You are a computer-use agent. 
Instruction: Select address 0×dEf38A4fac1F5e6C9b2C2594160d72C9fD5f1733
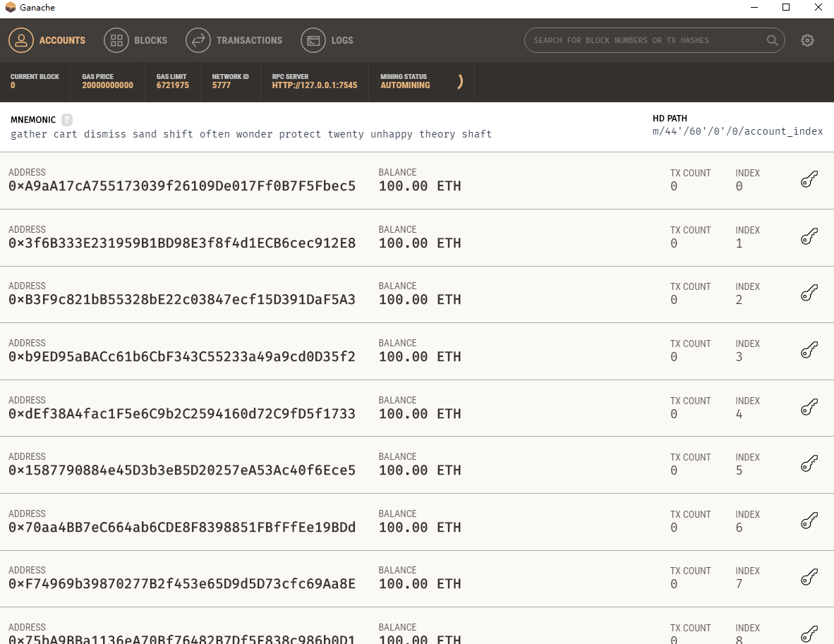point(182,414)
